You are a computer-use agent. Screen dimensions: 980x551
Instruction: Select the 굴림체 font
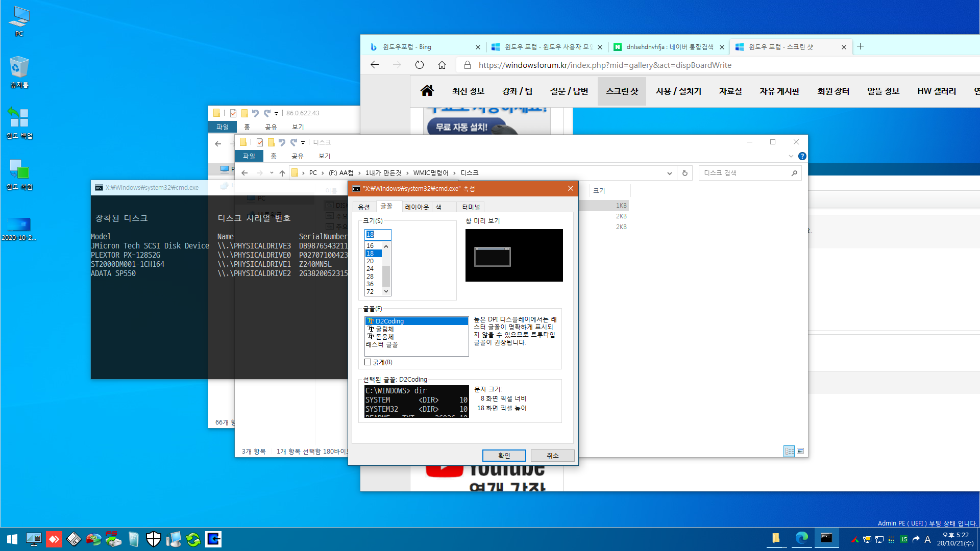tap(416, 329)
